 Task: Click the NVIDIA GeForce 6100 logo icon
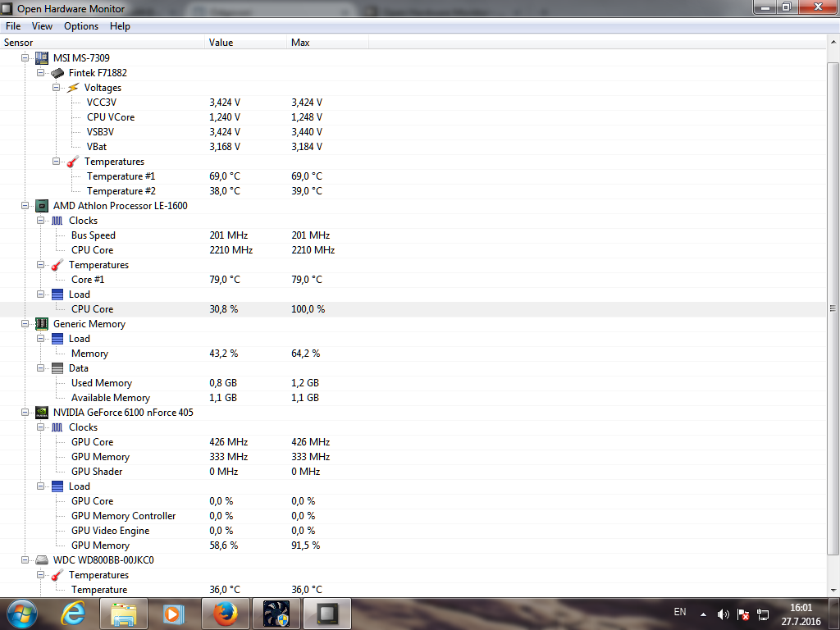[42, 413]
